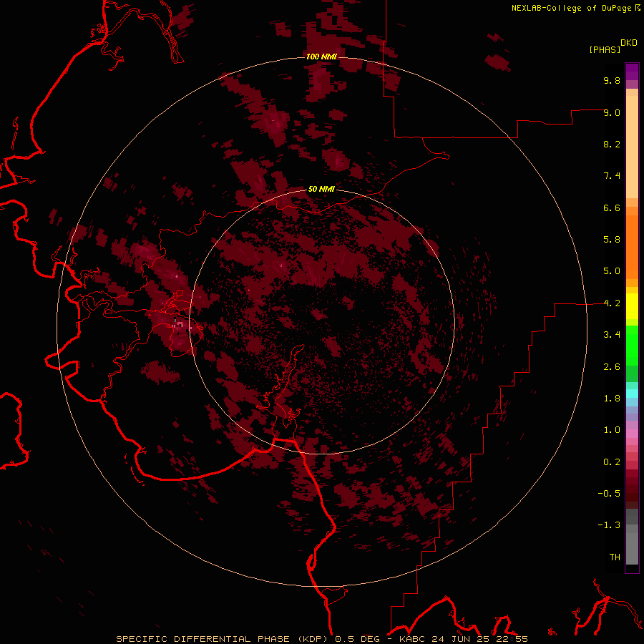Click the [PHAS] legend label

pyautogui.click(x=605, y=50)
